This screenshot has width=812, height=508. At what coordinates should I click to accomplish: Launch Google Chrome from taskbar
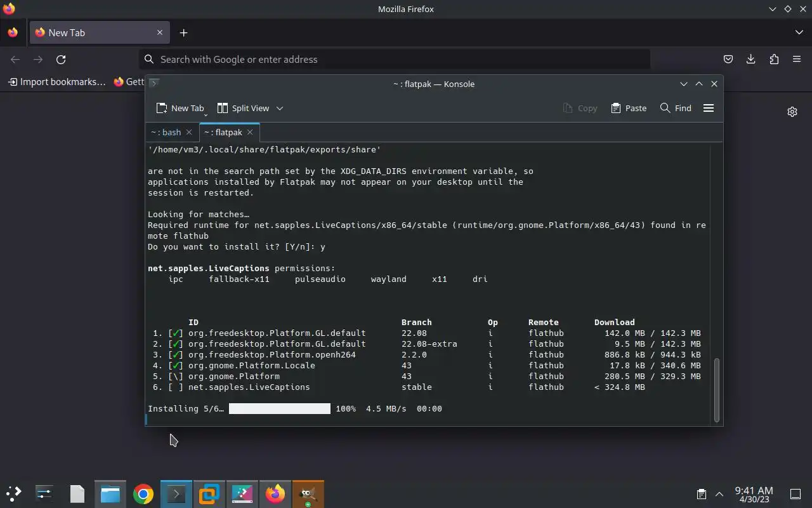click(143, 493)
